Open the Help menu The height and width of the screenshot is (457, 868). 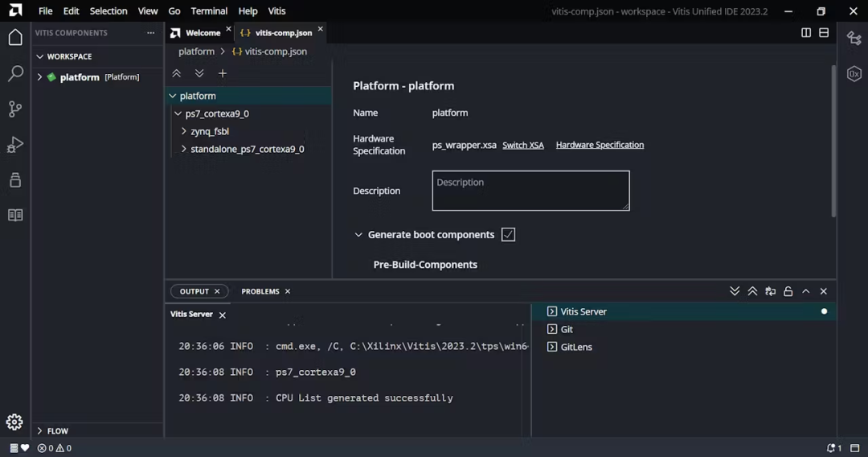pos(248,11)
